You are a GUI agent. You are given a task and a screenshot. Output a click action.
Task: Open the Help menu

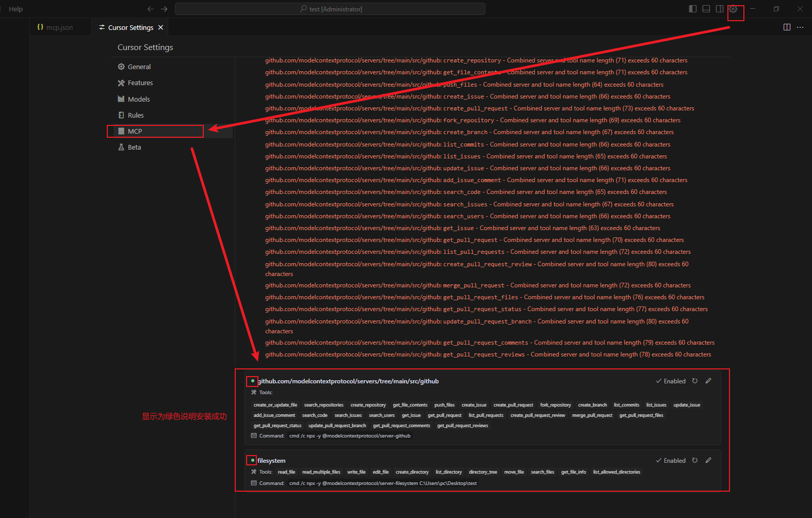pos(15,9)
